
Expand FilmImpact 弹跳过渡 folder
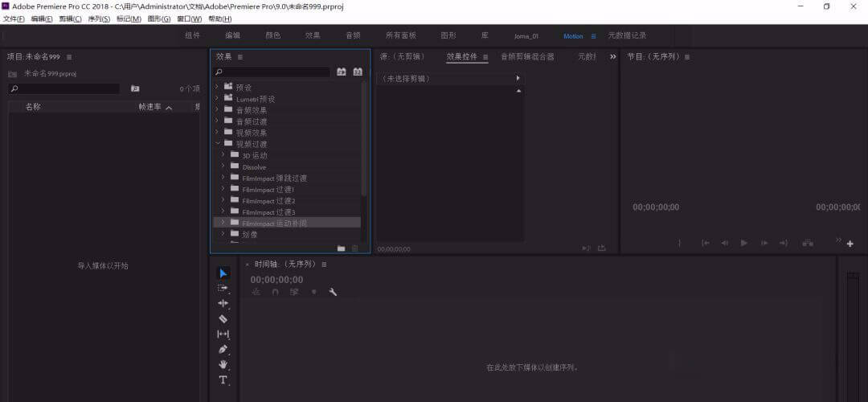coord(223,177)
